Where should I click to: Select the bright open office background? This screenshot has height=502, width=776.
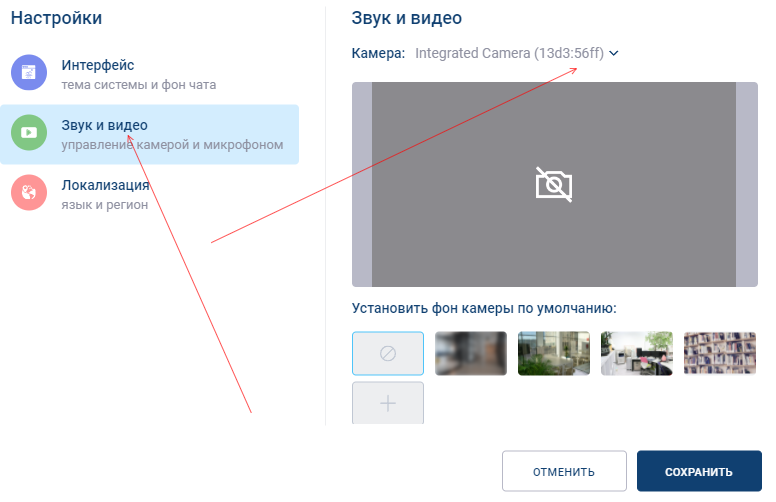click(637, 354)
